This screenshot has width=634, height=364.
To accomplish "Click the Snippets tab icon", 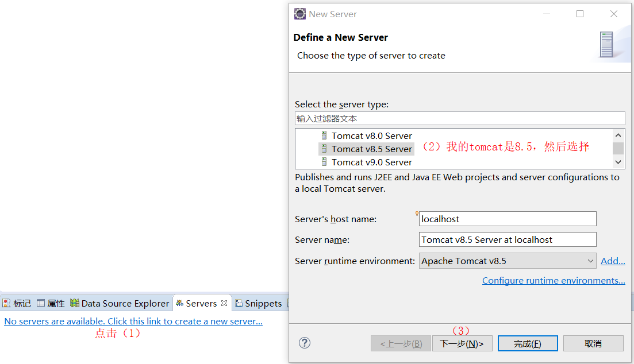I will pos(239,303).
